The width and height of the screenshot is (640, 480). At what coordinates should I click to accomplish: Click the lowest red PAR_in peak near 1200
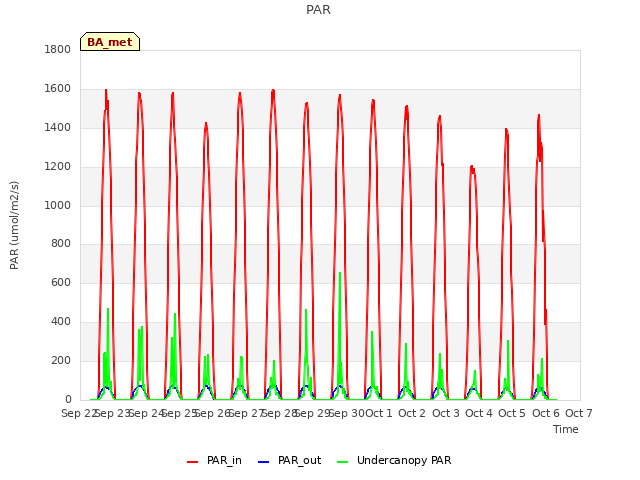point(472,167)
